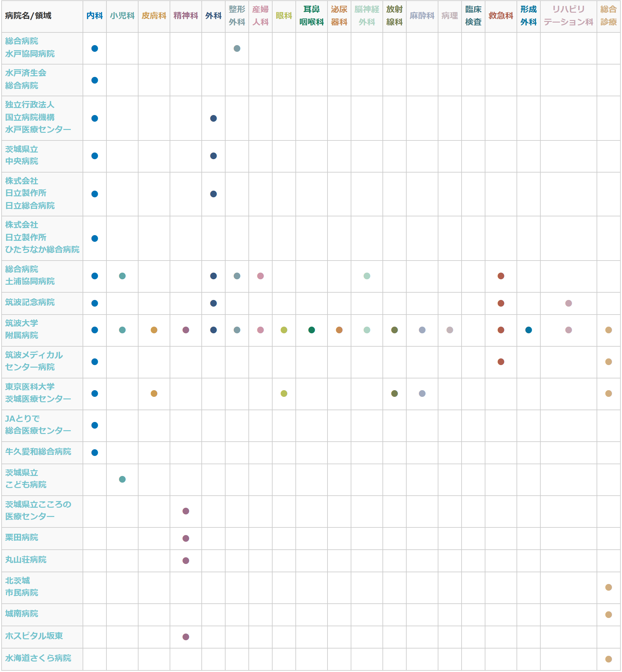Click the 麻酔科 column header
The height and width of the screenshot is (672, 622).
pos(422,16)
